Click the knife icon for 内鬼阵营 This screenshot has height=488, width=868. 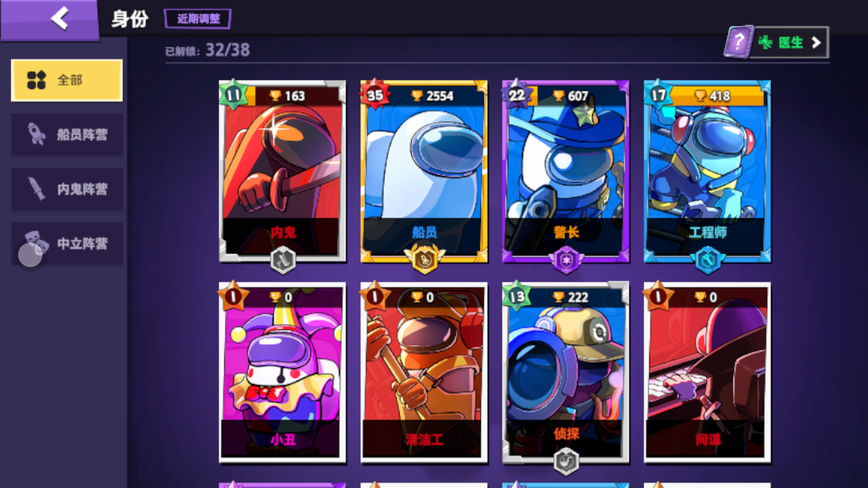37,188
